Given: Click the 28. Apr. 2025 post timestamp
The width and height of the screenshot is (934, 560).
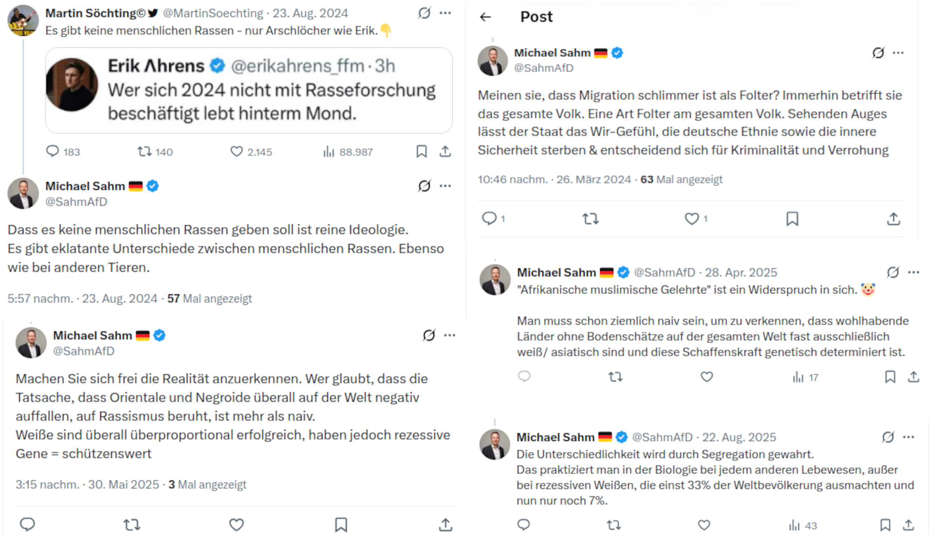Looking at the screenshot, I should tap(741, 272).
